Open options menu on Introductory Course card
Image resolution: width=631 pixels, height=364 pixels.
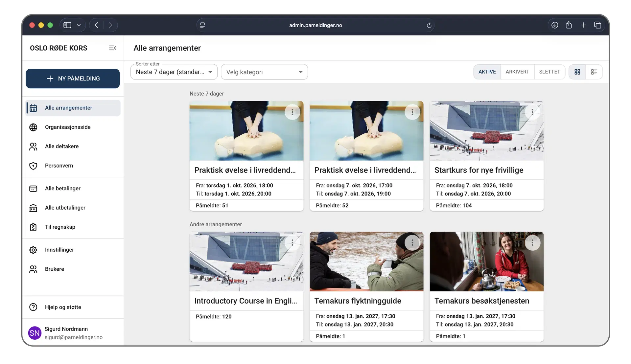pyautogui.click(x=292, y=243)
